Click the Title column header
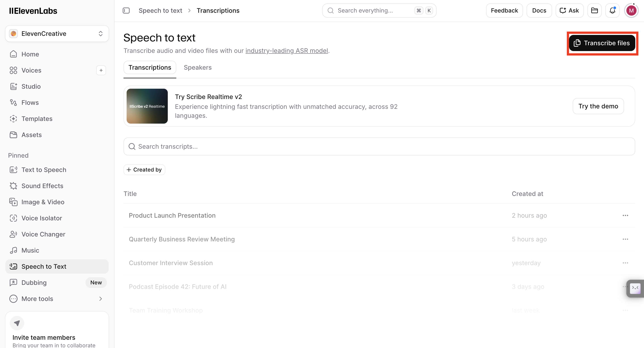This screenshot has width=644, height=348. [x=130, y=194]
